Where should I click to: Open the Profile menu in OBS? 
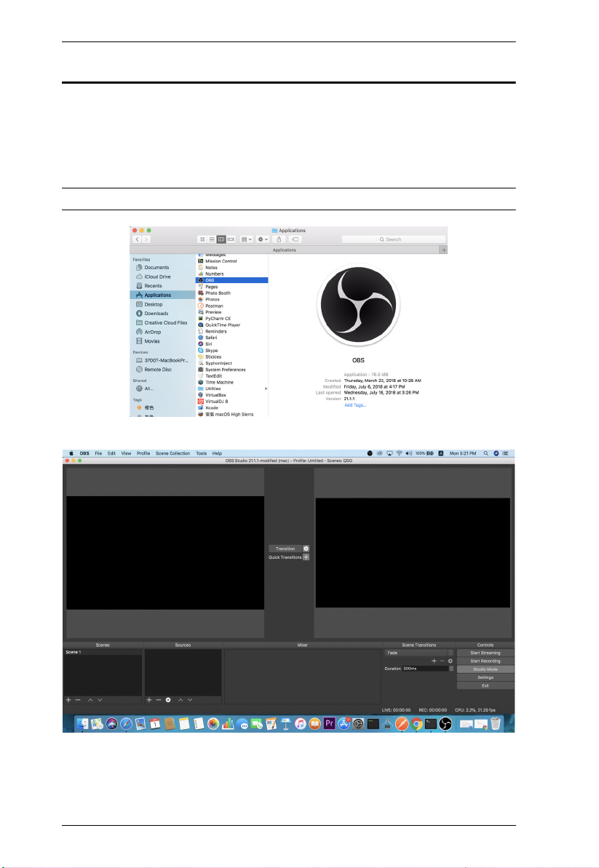143,453
